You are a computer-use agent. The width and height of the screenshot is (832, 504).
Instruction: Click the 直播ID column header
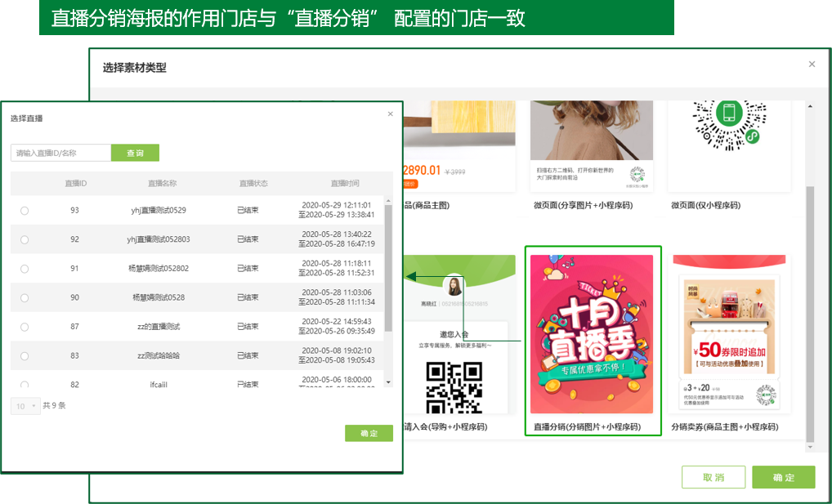click(75, 183)
